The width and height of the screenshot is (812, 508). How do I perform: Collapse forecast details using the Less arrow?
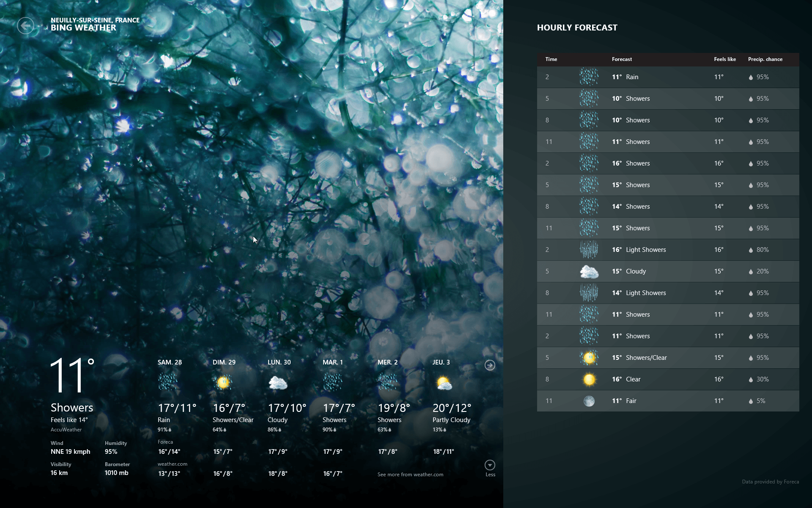coord(490,465)
